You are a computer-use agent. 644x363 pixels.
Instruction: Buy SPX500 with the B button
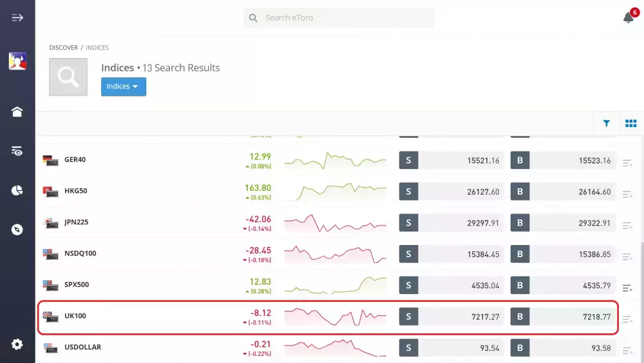(520, 285)
